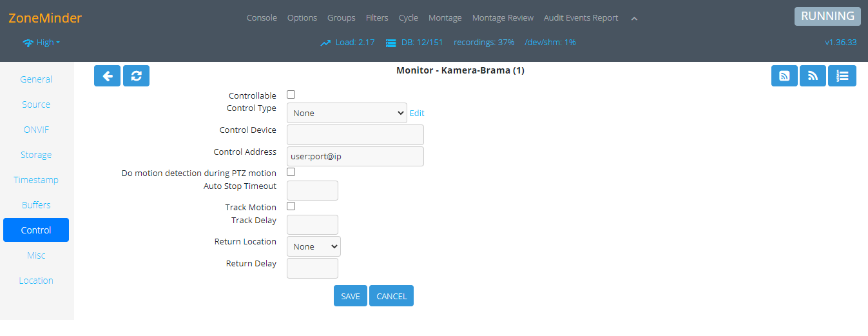The width and height of the screenshot is (868, 336).
Task: Click the back arrow button
Action: 107,75
